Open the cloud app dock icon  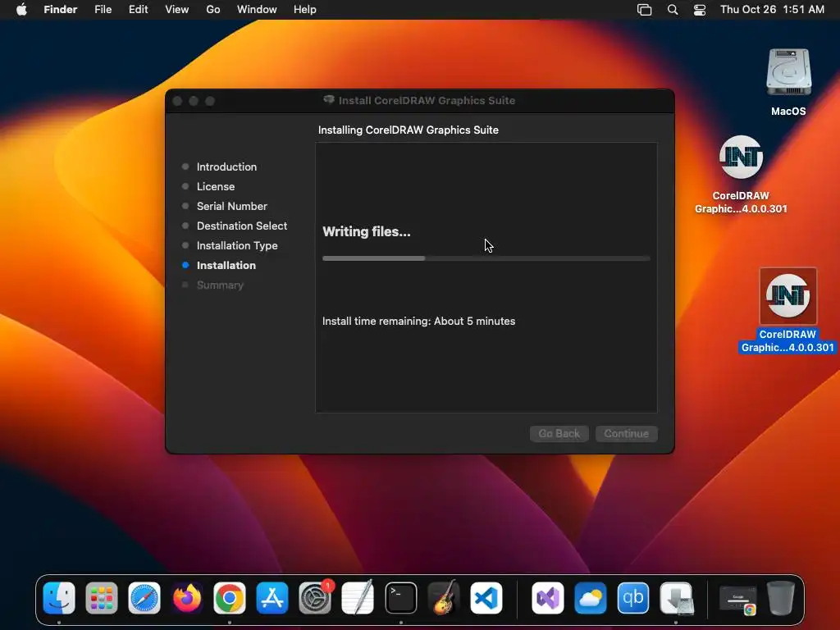point(591,598)
